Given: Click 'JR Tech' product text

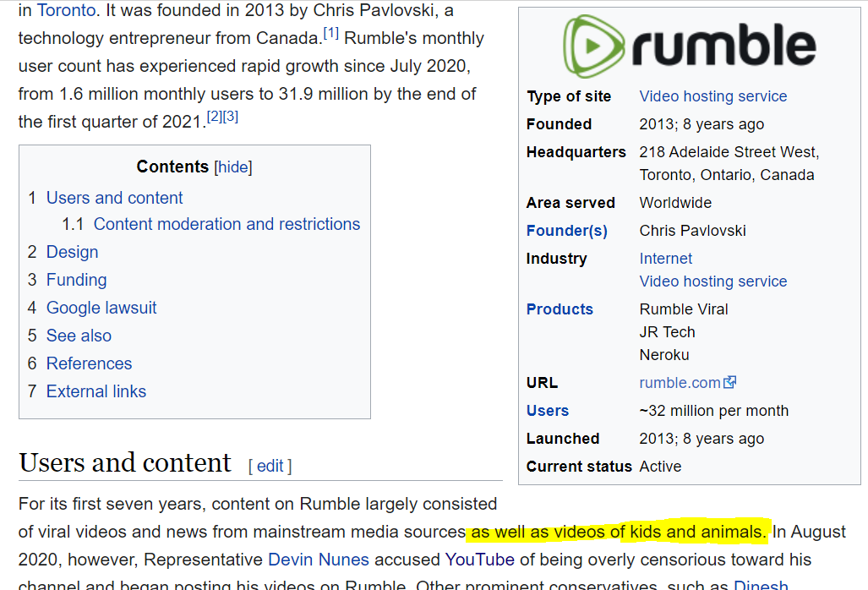Looking at the screenshot, I should point(667,332).
